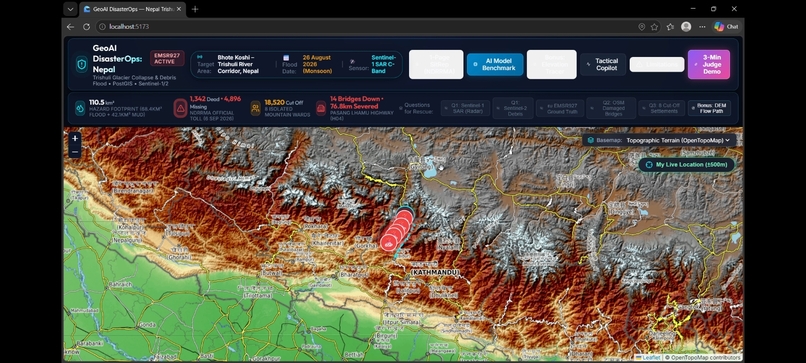The image size is (806, 363).
Task: Click the red warning triangle death toll icon
Action: 180,108
